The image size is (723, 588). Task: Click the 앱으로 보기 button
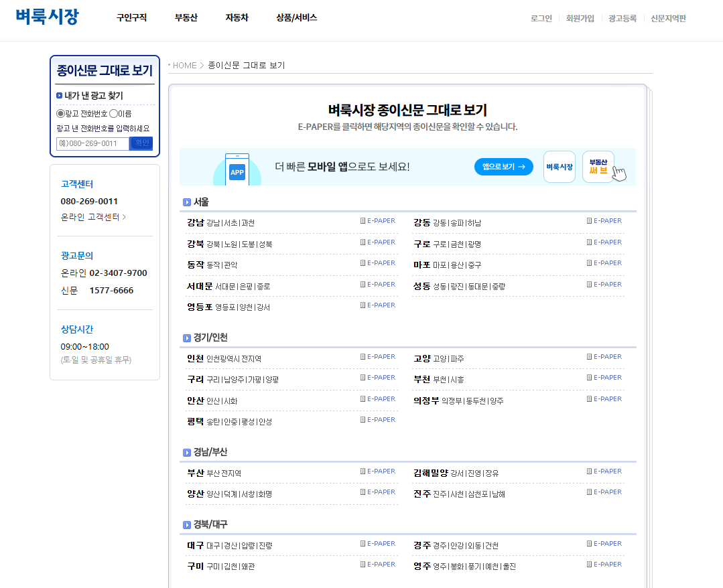[503, 166]
